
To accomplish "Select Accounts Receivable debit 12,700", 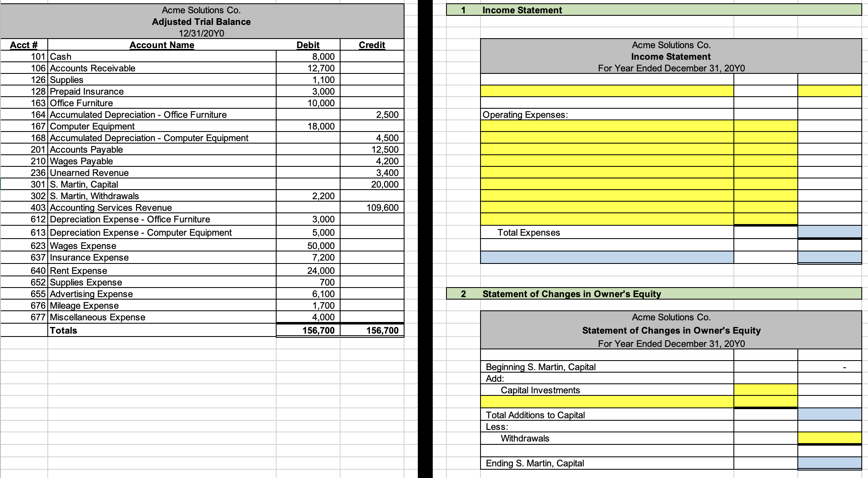I will coord(308,68).
